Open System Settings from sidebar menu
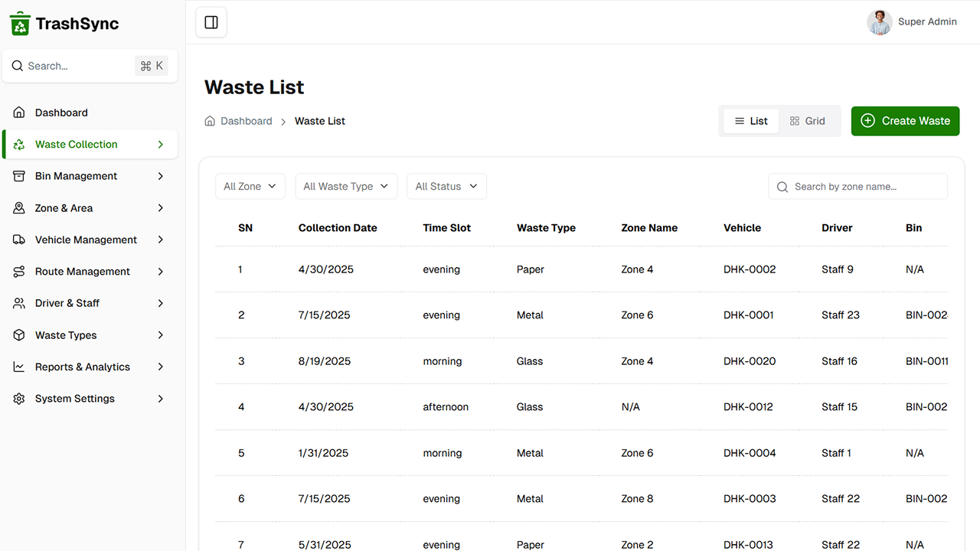The width and height of the screenshot is (980, 551). [18, 398]
